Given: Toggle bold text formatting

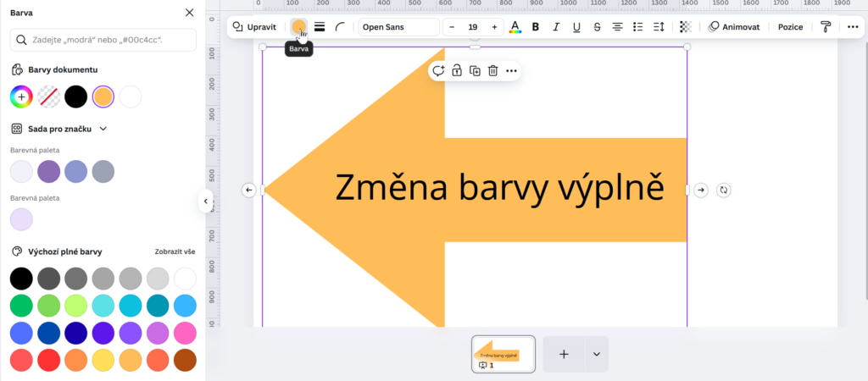Looking at the screenshot, I should point(536,27).
